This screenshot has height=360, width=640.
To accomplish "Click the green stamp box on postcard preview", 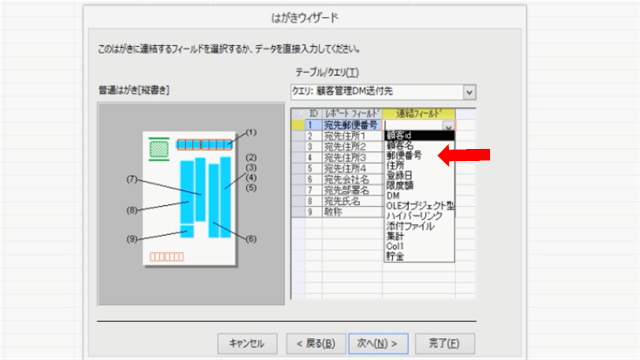I will 159,149.
